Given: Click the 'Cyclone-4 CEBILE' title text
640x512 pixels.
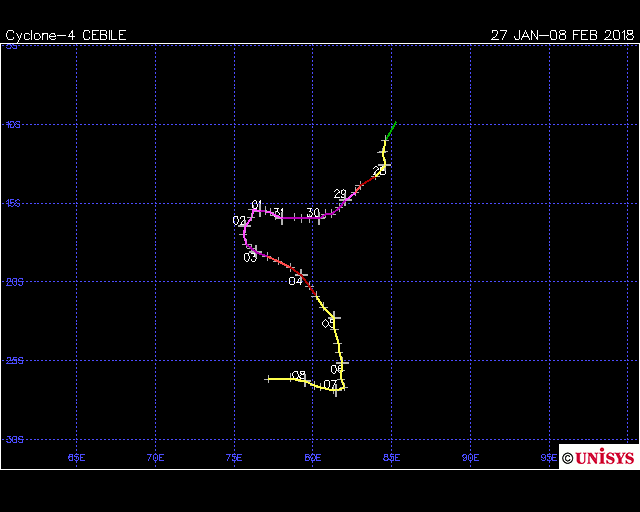Looking at the screenshot, I should 66,35.
